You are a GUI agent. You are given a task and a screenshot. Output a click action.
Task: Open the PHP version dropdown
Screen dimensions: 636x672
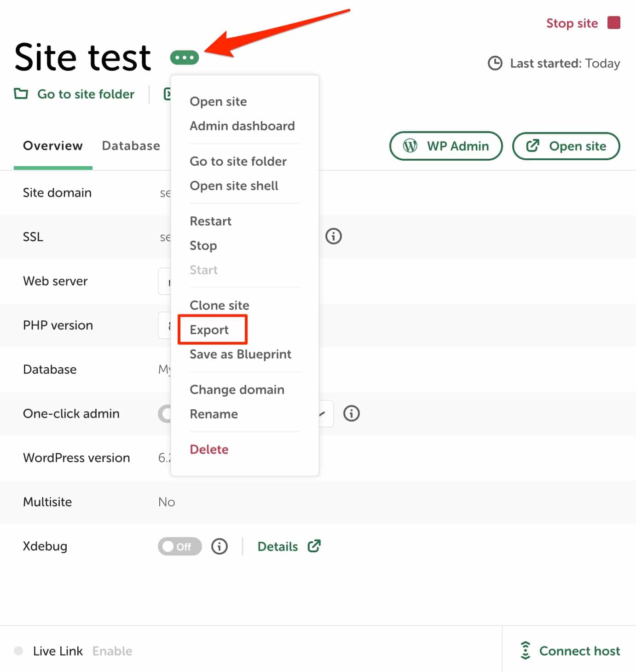164,325
